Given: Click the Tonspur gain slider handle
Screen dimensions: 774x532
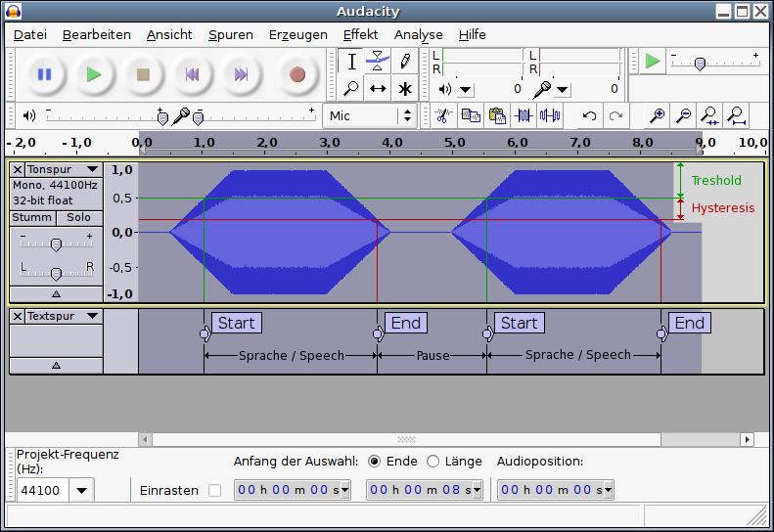Looking at the screenshot, I should 57,244.
